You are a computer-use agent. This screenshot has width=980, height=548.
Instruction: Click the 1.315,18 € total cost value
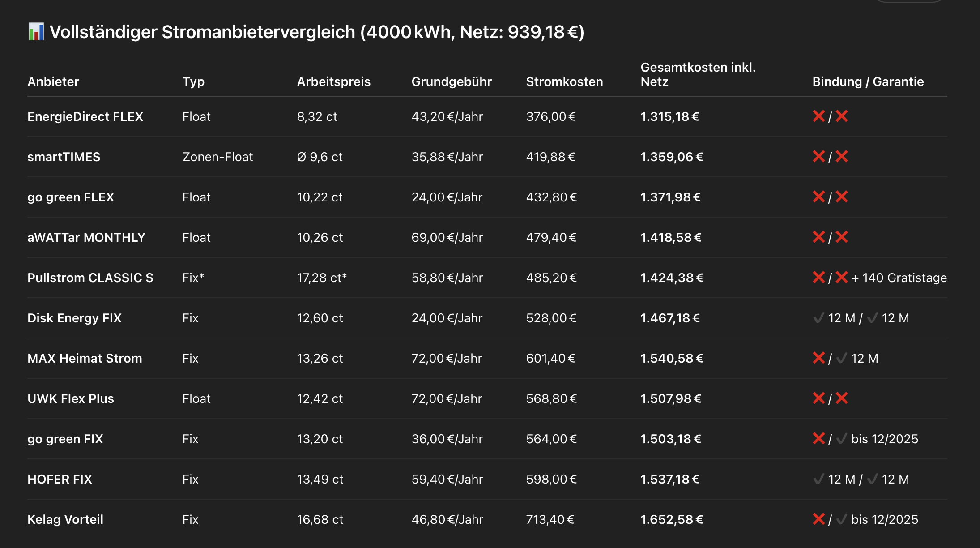pos(669,116)
